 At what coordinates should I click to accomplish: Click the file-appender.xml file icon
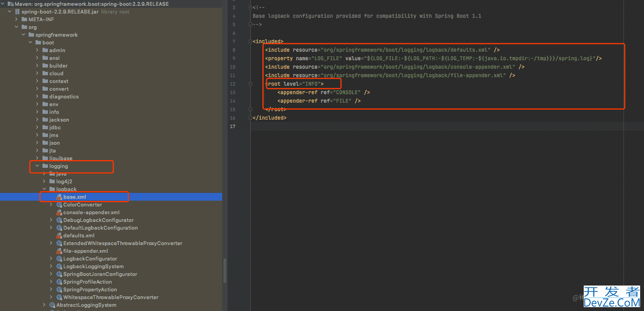coord(59,251)
